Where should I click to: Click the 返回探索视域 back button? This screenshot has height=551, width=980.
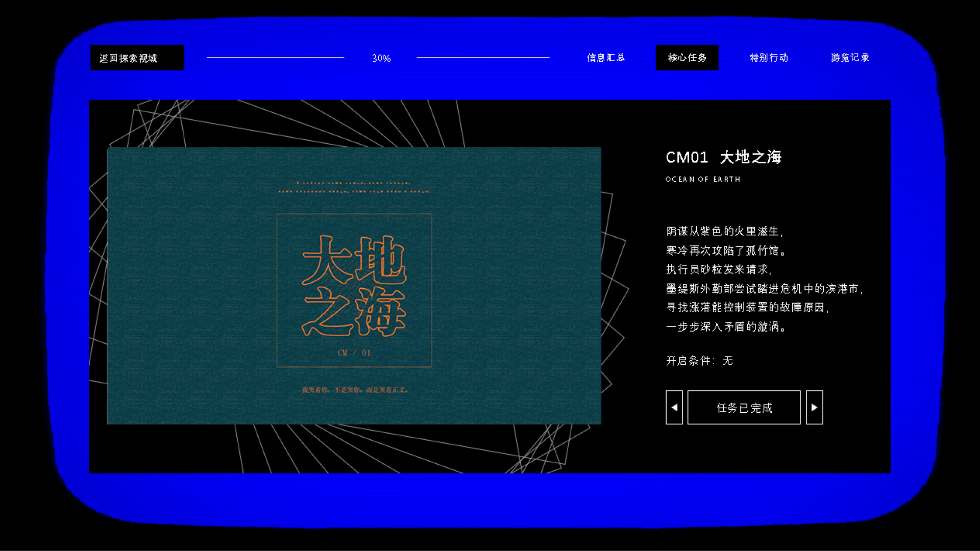137,58
